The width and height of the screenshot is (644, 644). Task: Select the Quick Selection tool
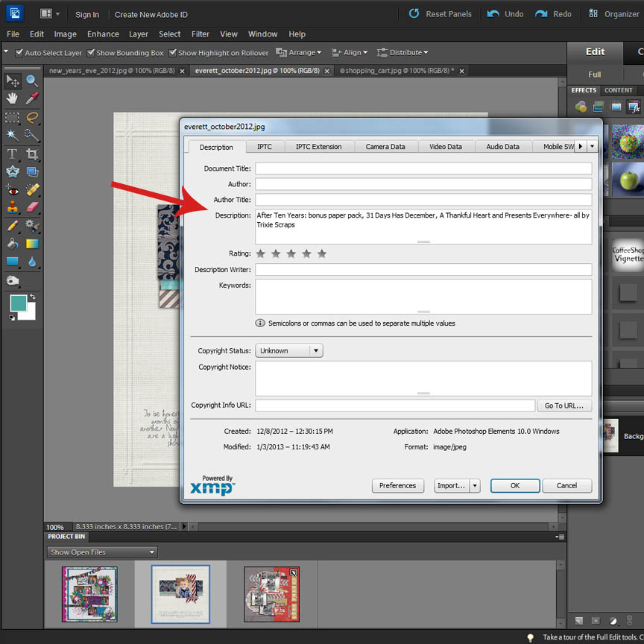(32, 135)
